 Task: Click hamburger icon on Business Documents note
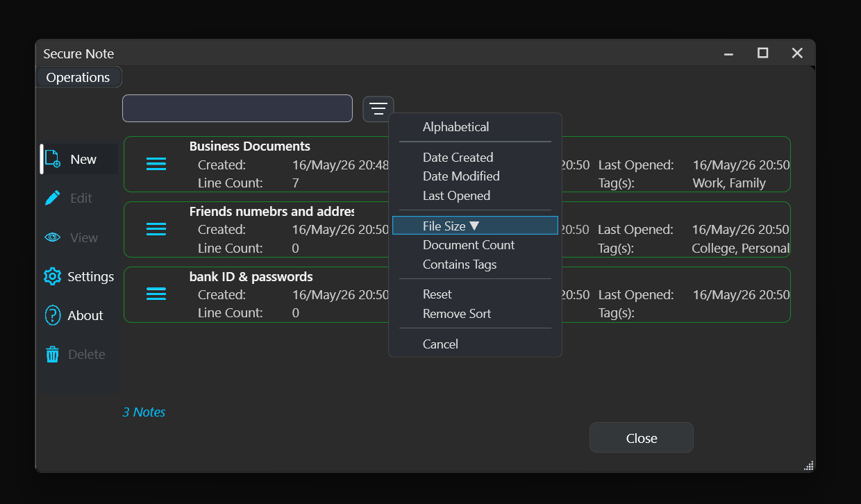pyautogui.click(x=156, y=164)
